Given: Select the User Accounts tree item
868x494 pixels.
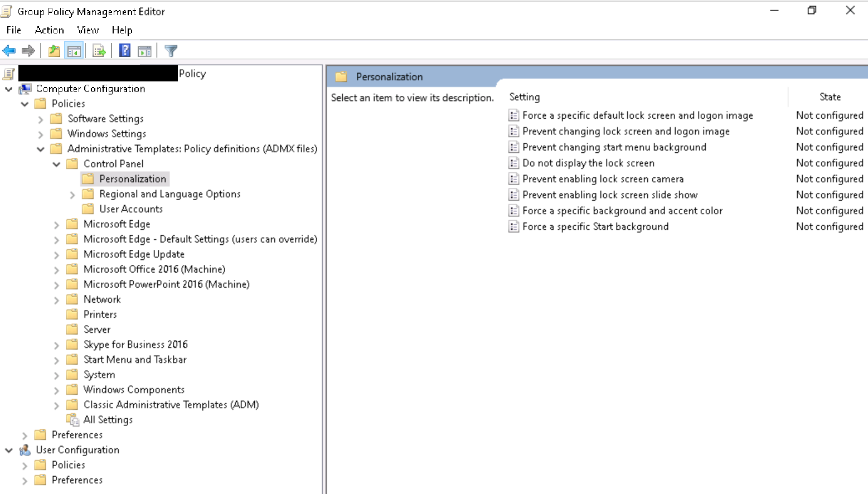Looking at the screenshot, I should pyautogui.click(x=131, y=209).
